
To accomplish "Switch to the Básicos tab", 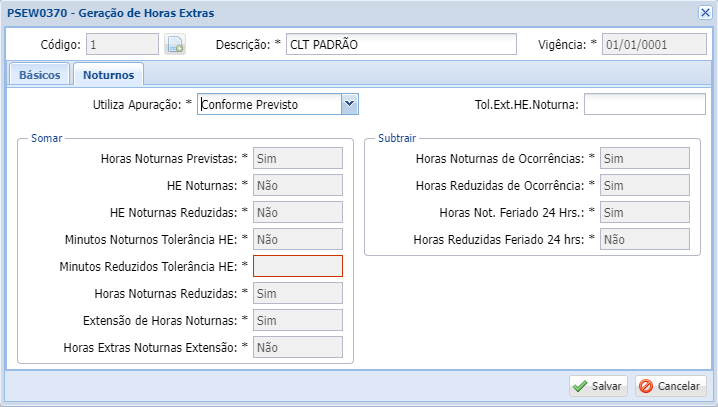I will click(x=39, y=75).
